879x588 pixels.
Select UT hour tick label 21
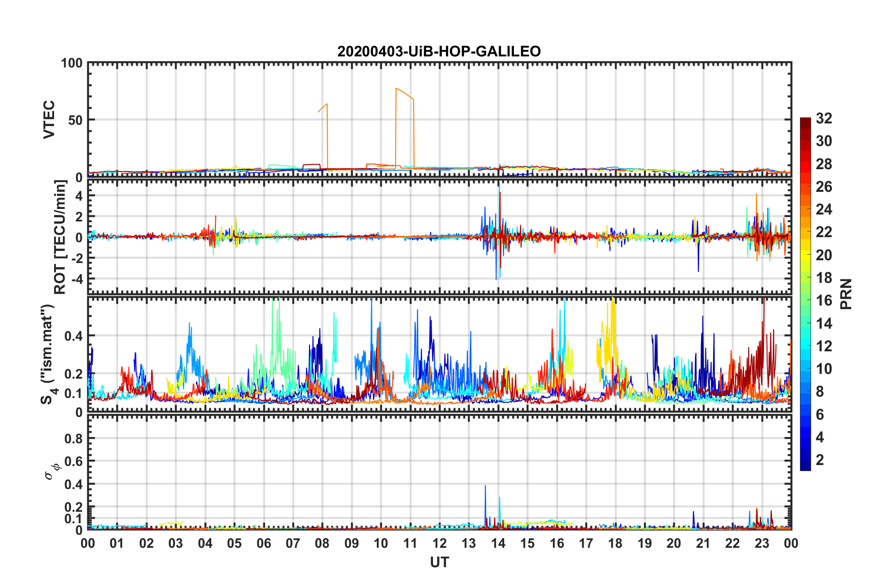703,543
